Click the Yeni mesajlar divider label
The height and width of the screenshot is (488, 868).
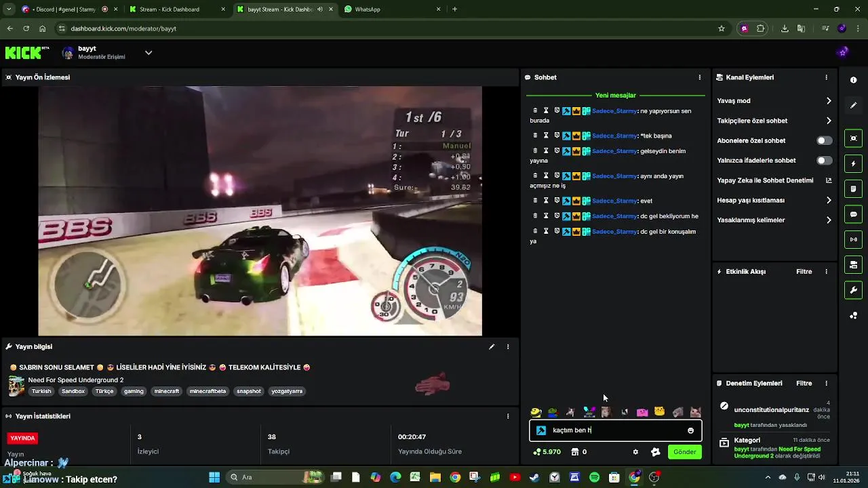(616, 96)
